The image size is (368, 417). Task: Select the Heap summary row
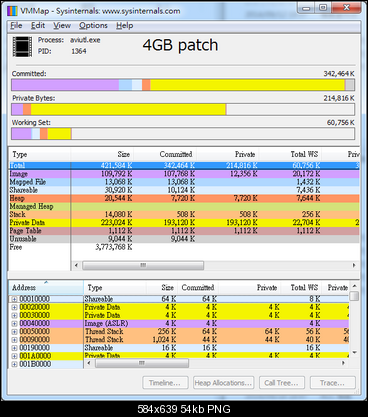tap(184, 198)
